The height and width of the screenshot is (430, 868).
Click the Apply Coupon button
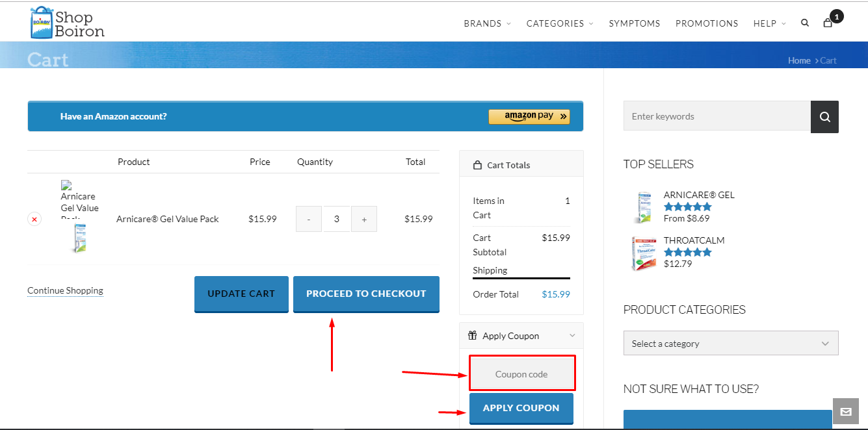tap(521, 408)
